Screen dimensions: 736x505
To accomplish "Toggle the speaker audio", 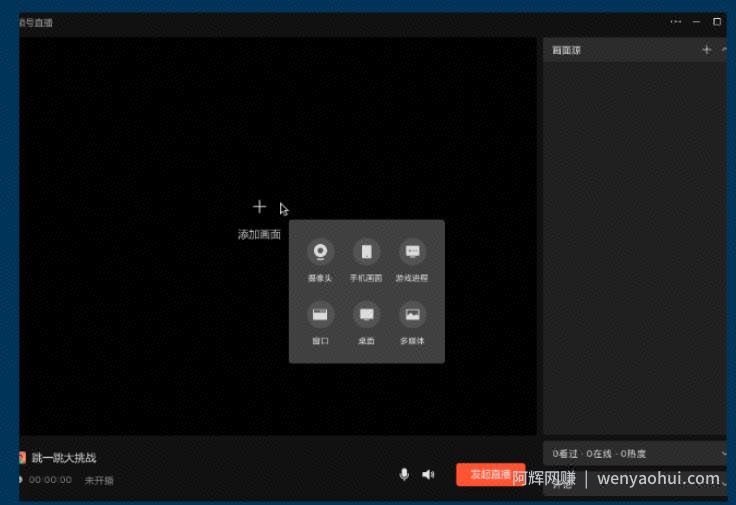I will [428, 474].
